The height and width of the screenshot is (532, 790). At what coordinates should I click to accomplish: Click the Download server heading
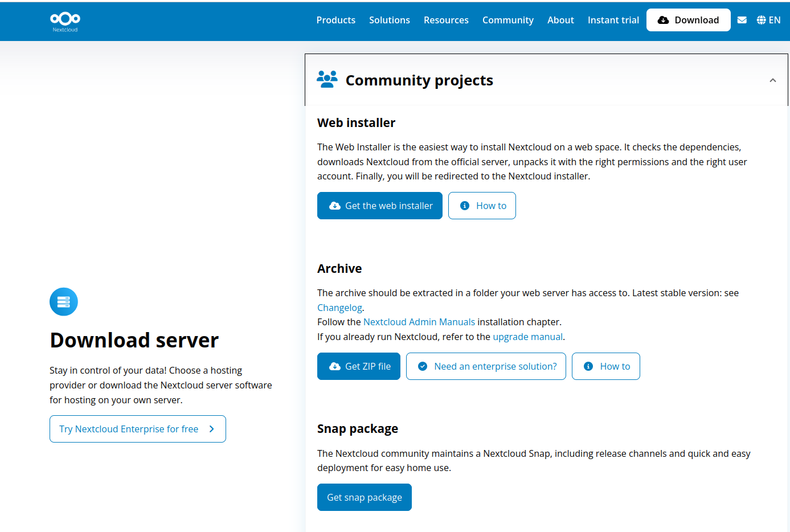(x=134, y=340)
